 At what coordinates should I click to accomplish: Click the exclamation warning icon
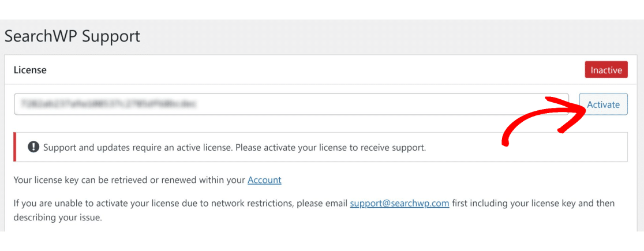click(33, 147)
